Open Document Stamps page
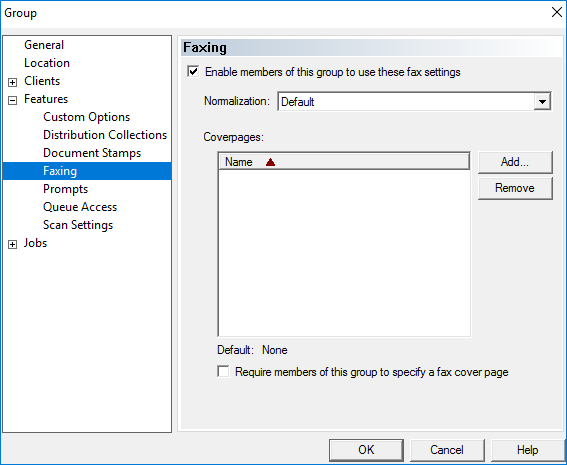 [92, 153]
